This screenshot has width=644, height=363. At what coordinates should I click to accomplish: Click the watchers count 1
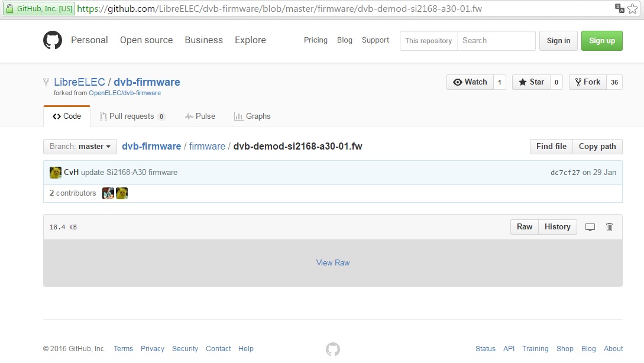[500, 82]
